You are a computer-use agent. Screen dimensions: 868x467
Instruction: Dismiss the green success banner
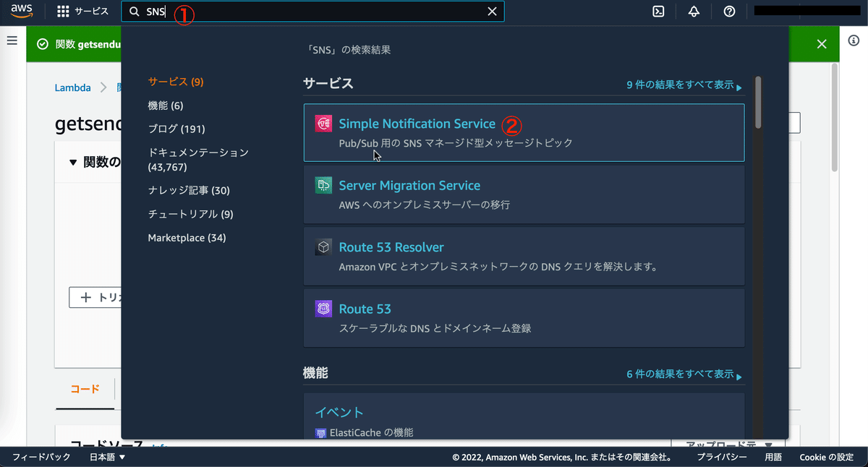point(822,44)
